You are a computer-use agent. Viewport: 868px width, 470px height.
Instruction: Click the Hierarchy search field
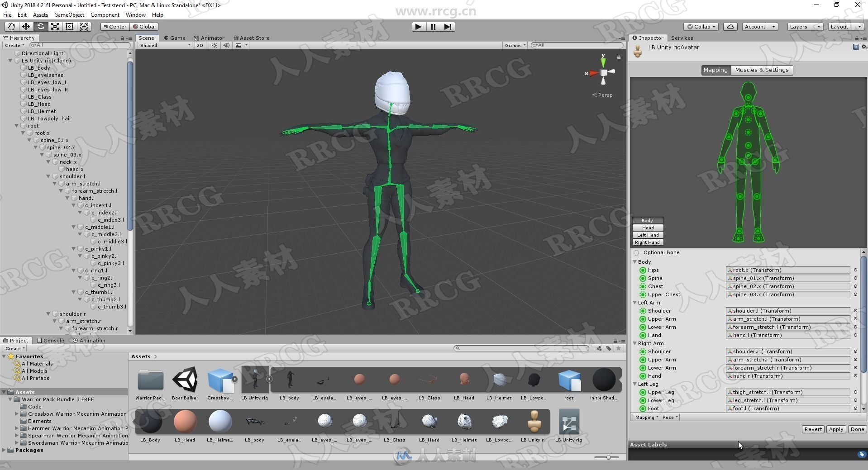79,45
